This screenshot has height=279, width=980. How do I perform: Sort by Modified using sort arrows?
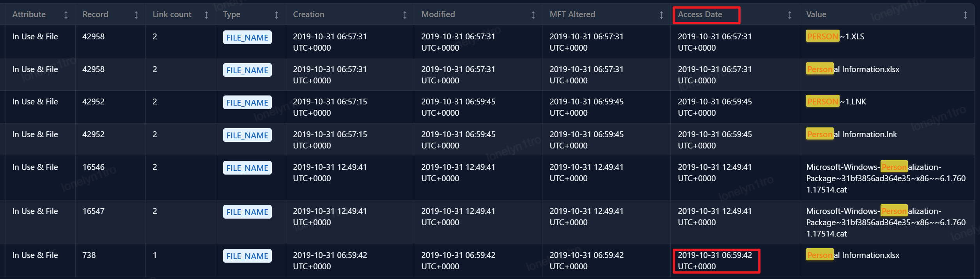533,15
